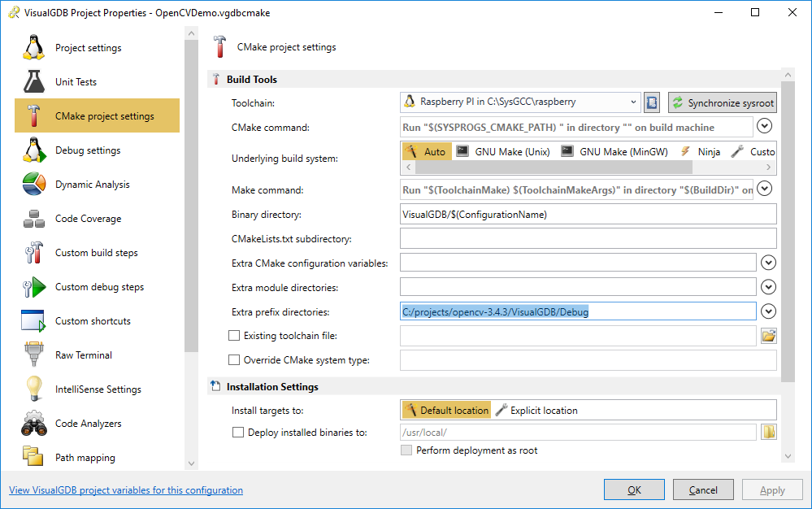
Task: Open toolchain settings icon beside Toolchain dropdown
Action: pyautogui.click(x=652, y=102)
